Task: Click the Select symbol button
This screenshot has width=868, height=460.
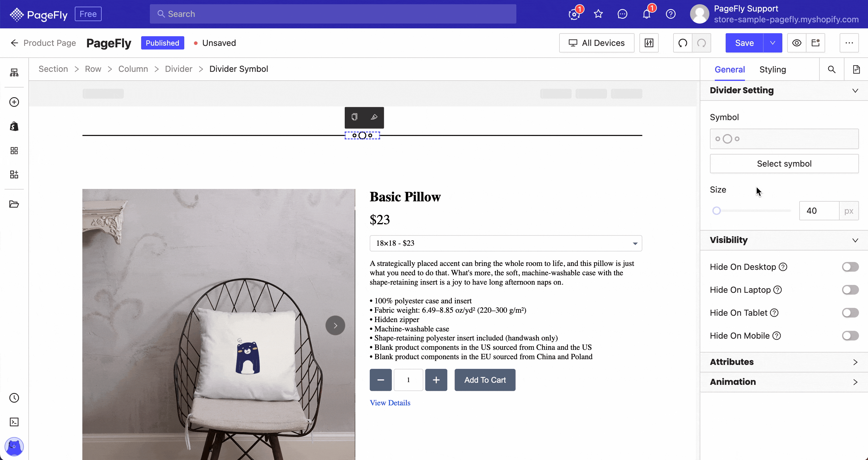Action: coord(784,164)
